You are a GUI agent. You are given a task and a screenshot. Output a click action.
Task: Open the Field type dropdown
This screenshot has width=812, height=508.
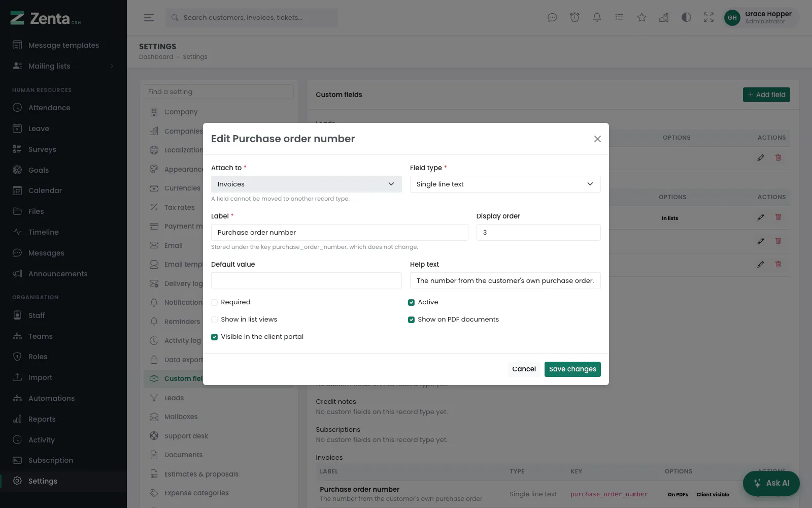(x=505, y=184)
